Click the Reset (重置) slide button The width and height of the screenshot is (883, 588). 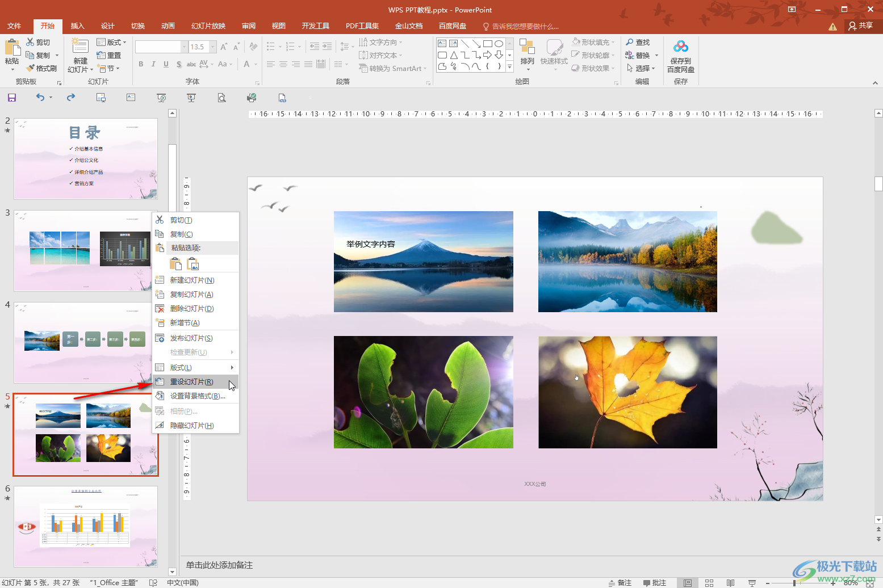[109, 55]
